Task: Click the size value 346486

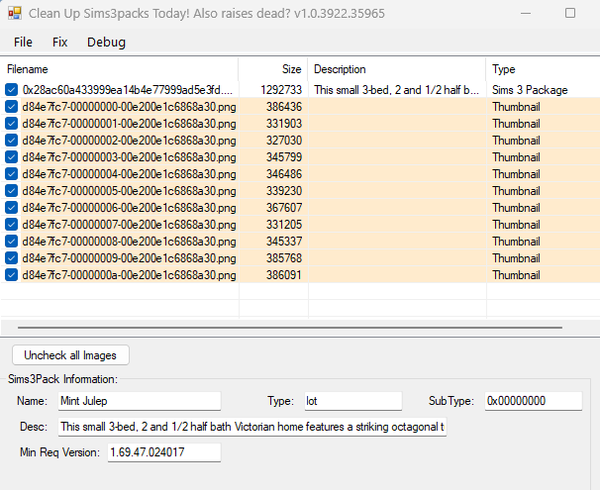Action: click(284, 174)
